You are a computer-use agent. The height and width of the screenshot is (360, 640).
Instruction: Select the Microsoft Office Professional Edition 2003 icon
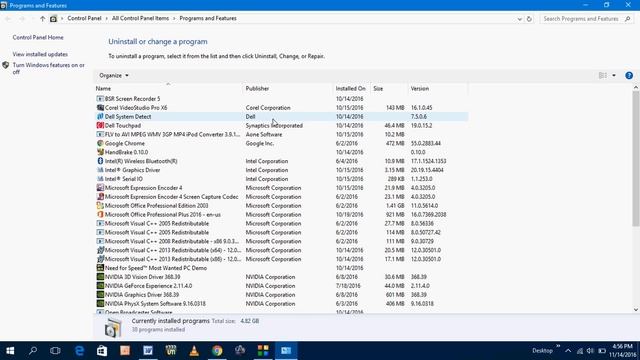(100, 206)
